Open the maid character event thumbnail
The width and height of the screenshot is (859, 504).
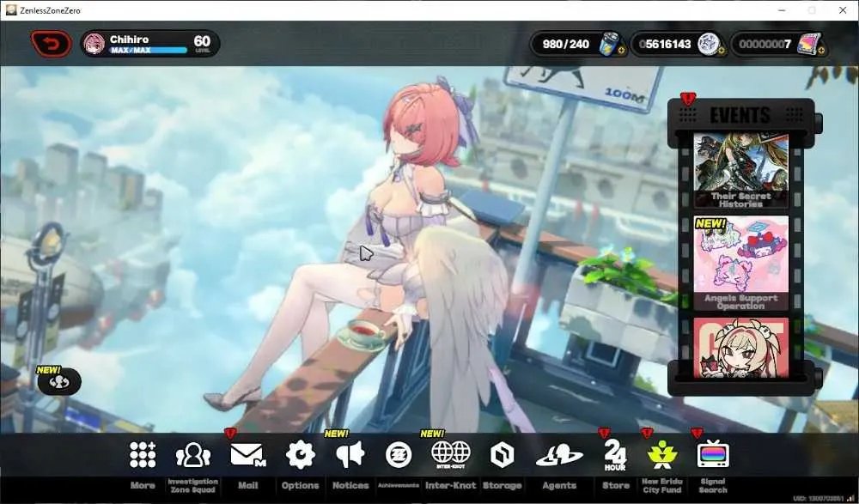click(740, 348)
